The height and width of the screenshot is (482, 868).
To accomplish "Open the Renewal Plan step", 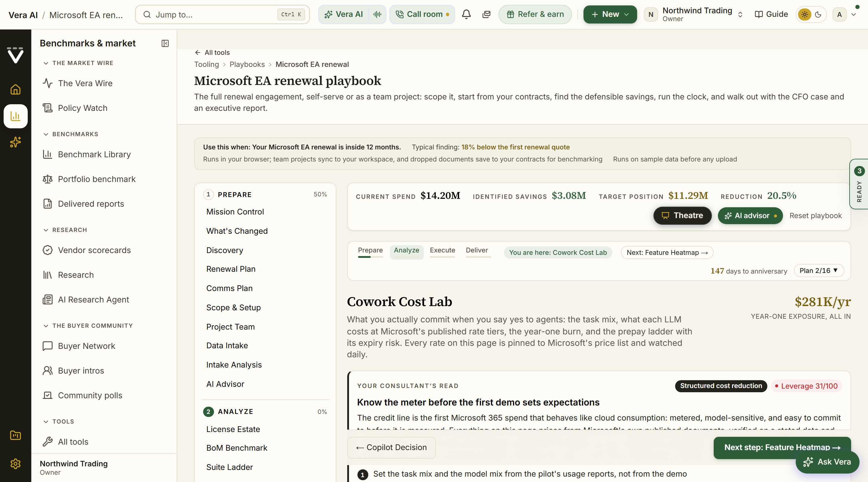I will point(231,269).
